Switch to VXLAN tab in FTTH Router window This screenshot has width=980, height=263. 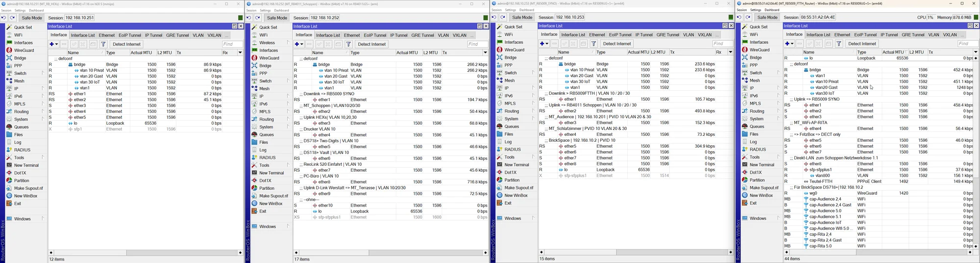click(950, 35)
